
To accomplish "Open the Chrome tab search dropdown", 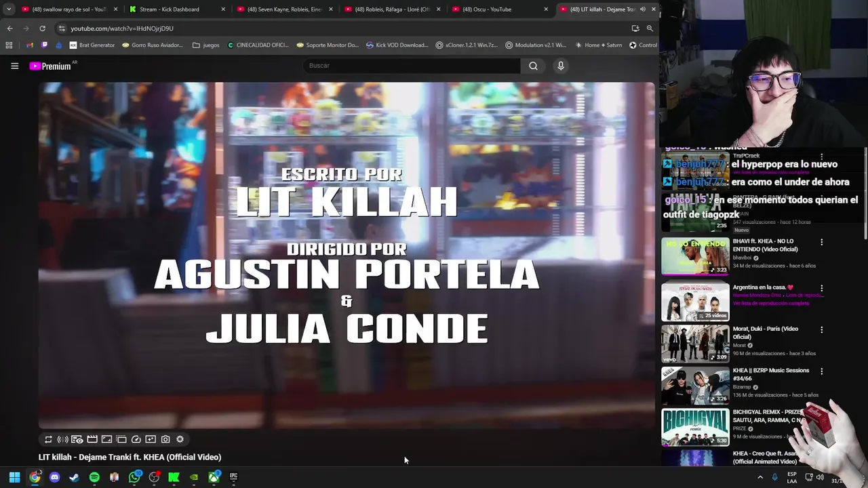I will tap(9, 9).
